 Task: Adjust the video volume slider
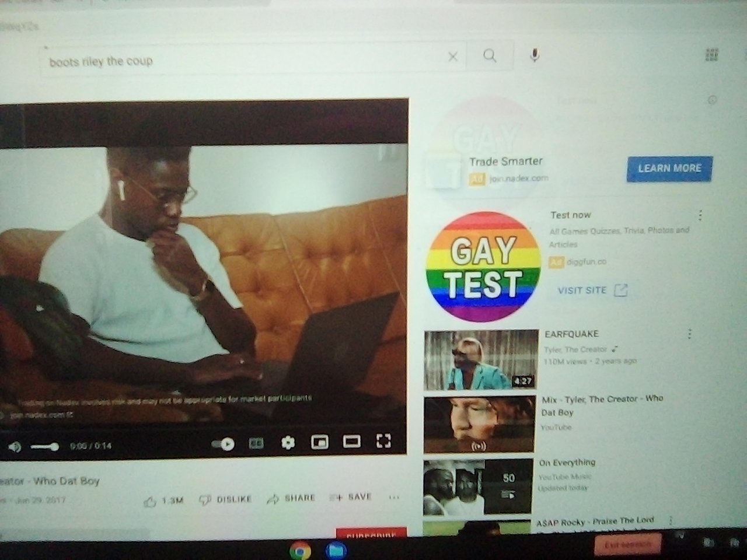click(44, 447)
